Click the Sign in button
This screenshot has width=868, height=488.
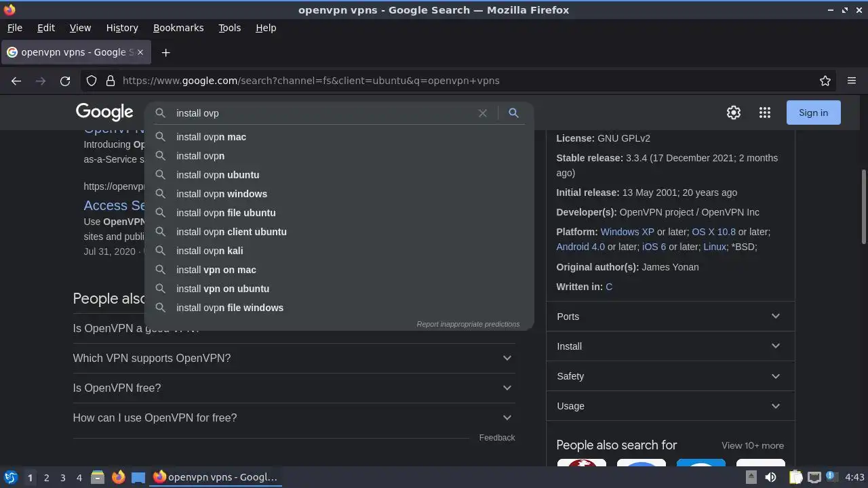[x=813, y=113]
